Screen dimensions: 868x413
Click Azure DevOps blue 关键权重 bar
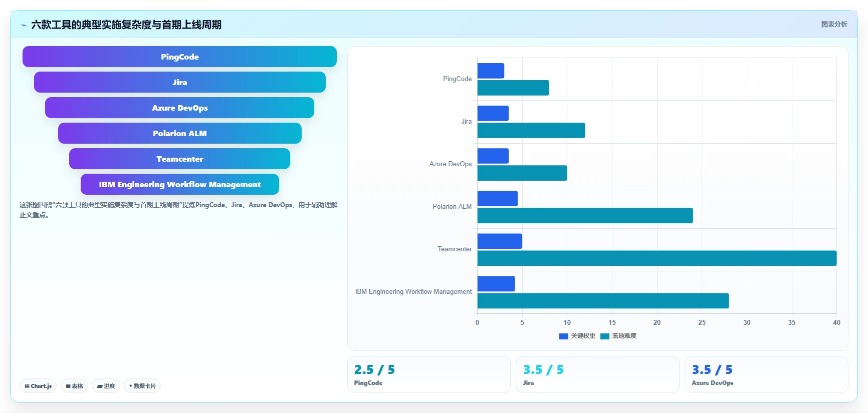[493, 156]
